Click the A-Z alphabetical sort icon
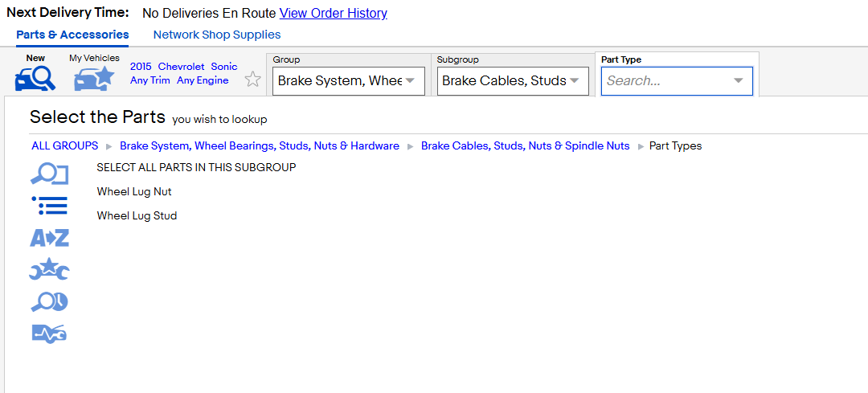The image size is (868, 393). 49,238
